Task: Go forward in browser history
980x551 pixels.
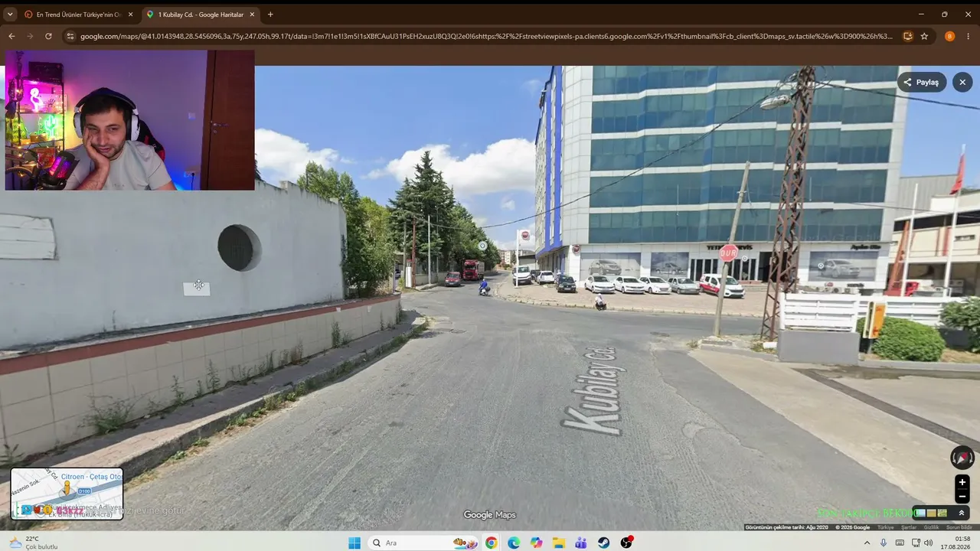Action: (30, 36)
